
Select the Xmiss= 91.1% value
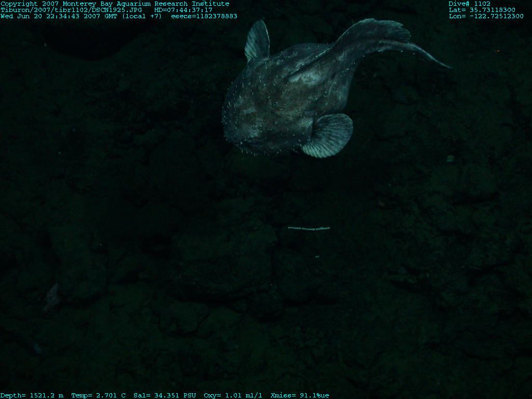point(300,395)
